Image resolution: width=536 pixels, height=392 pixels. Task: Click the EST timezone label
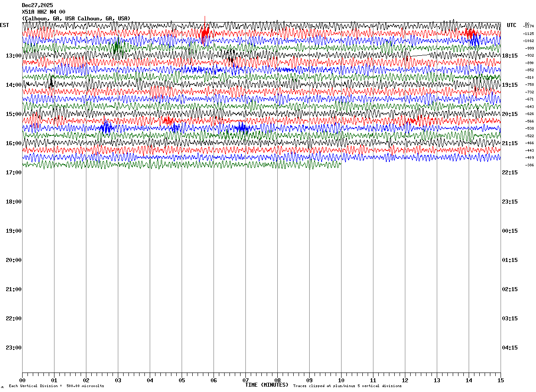tap(4, 25)
